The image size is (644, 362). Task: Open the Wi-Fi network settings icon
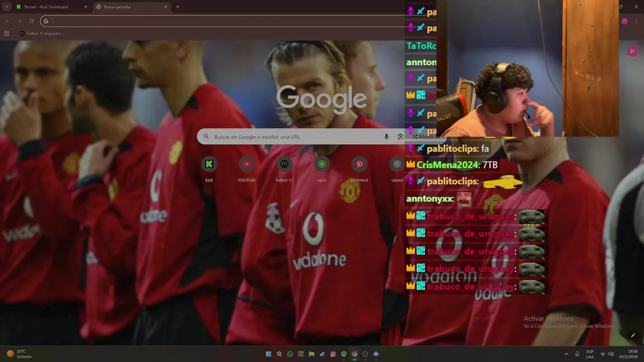click(603, 354)
